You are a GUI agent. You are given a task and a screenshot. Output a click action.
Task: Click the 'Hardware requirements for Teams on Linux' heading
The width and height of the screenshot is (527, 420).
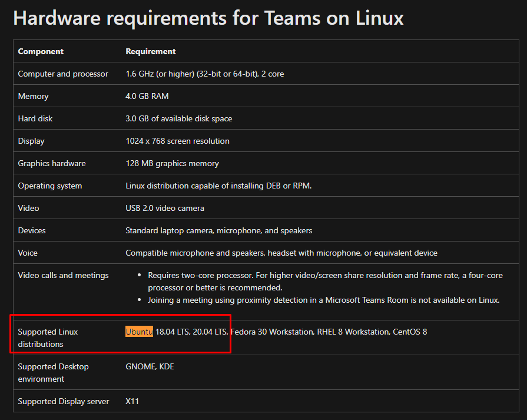208,18
